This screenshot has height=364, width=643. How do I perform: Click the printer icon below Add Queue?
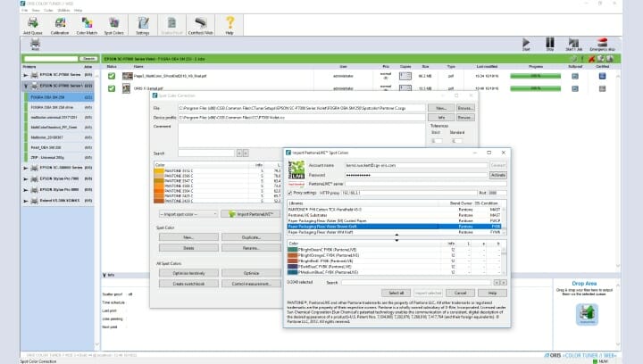tap(35, 44)
